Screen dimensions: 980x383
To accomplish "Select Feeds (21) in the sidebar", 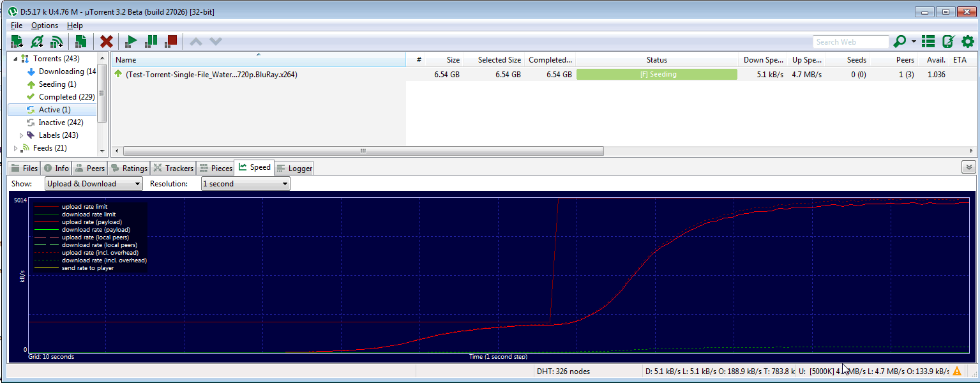I will (43, 148).
